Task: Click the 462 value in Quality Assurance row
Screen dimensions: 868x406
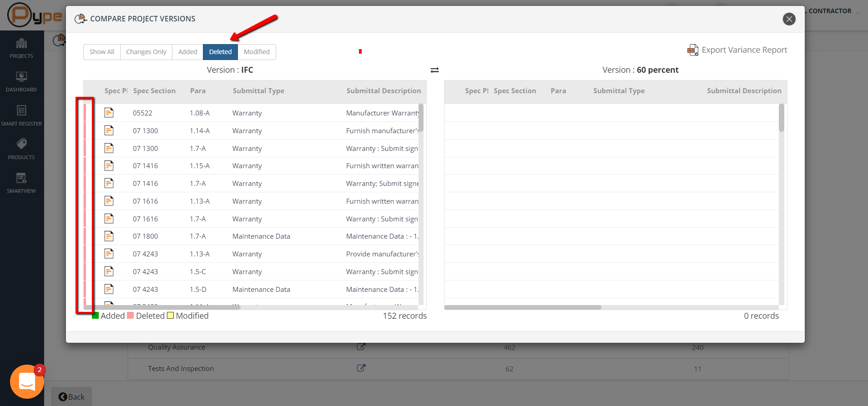Action: (x=510, y=348)
